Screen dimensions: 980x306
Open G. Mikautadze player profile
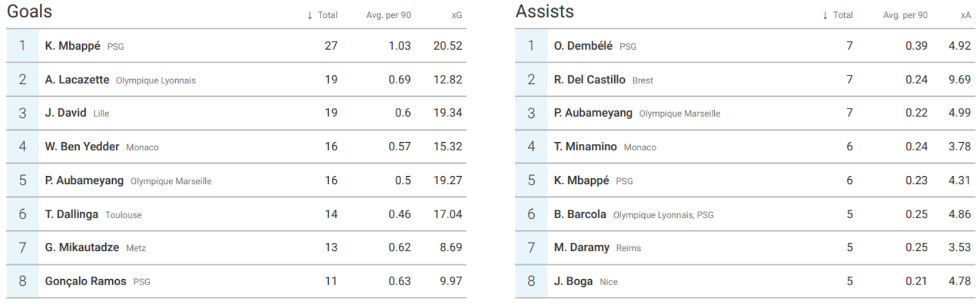[81, 248]
